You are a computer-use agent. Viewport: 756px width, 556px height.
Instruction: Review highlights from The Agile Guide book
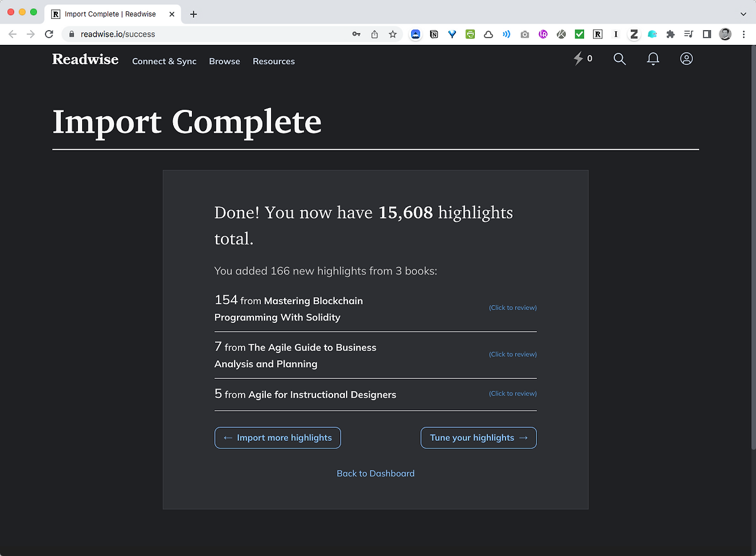tap(513, 354)
